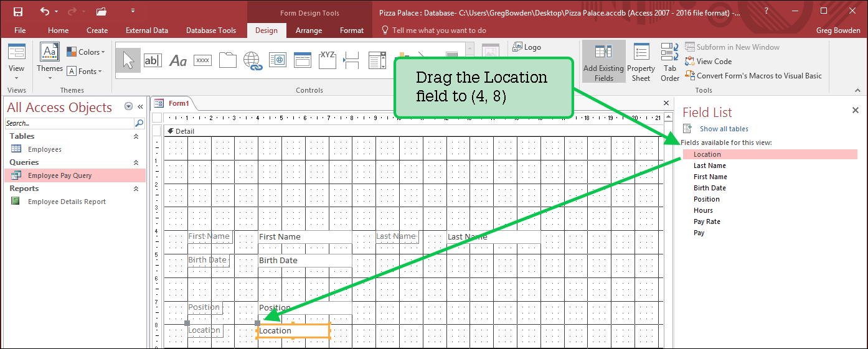This screenshot has height=349, width=868.
Task: Select the Position label on the form
Action: tap(205, 307)
